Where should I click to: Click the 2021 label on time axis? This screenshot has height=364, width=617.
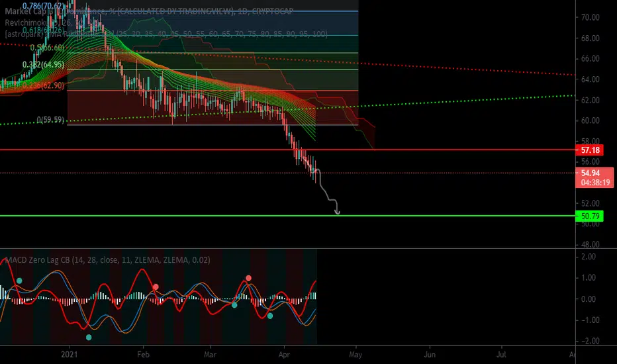70,355
